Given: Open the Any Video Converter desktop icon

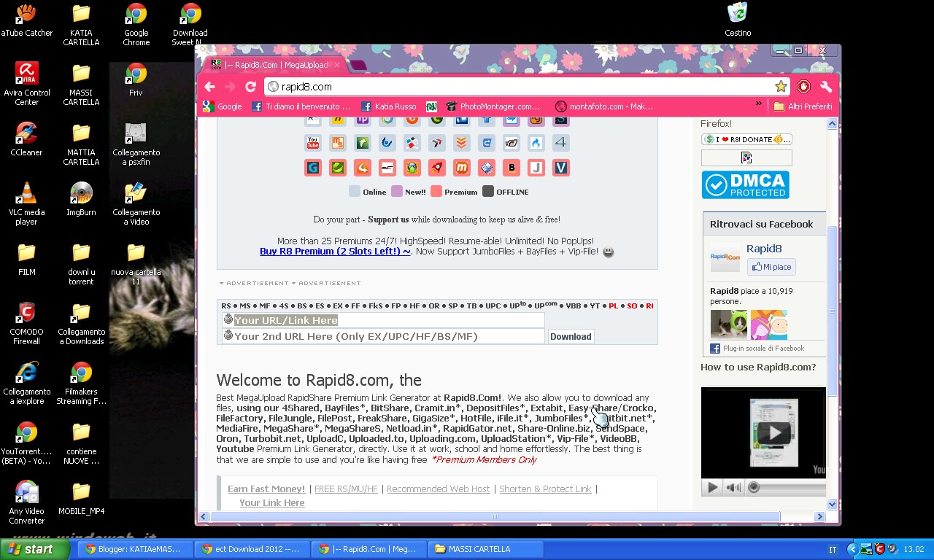Looking at the screenshot, I should tap(27, 502).
